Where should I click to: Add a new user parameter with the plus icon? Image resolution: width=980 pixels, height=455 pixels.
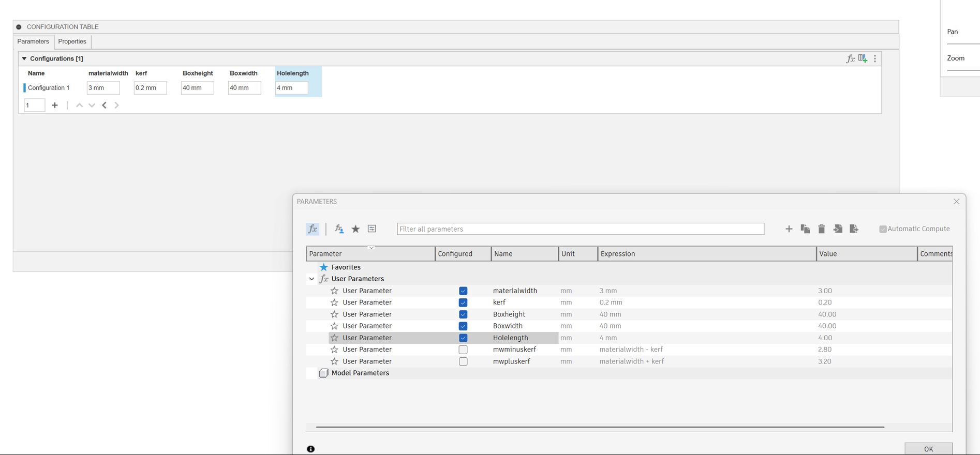coord(789,229)
